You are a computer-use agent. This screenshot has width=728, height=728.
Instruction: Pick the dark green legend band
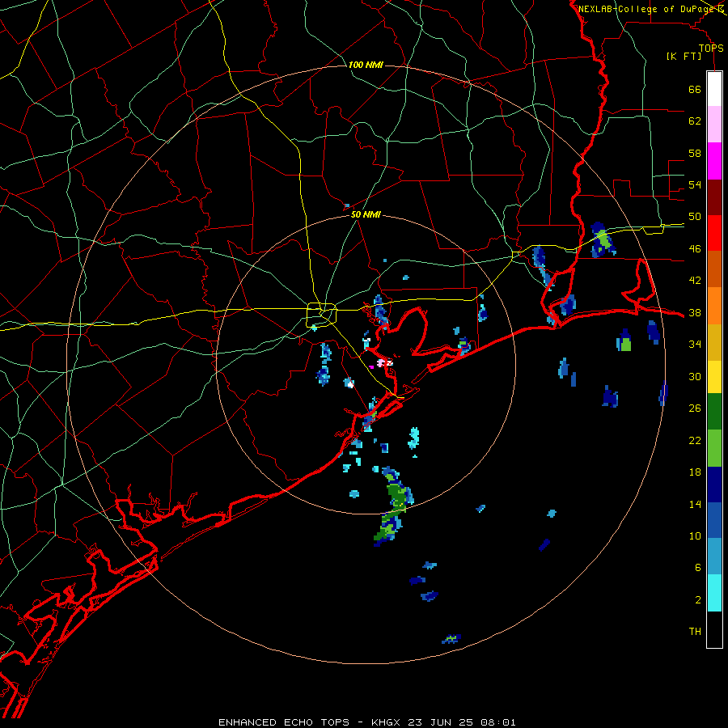pyautogui.click(x=714, y=412)
